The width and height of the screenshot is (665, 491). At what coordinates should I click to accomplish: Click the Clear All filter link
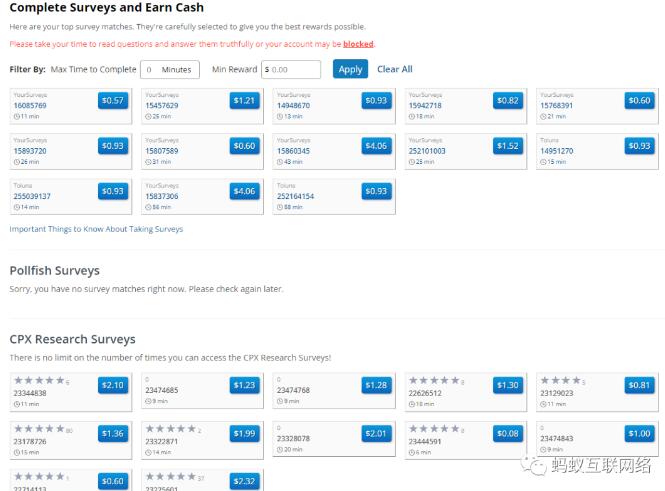pos(394,69)
